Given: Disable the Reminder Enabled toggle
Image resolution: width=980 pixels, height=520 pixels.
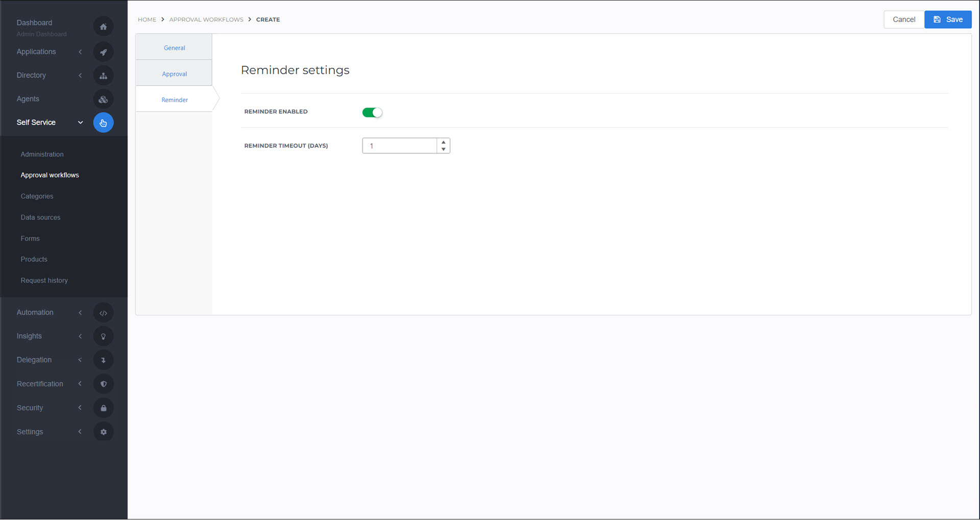Looking at the screenshot, I should (x=372, y=112).
